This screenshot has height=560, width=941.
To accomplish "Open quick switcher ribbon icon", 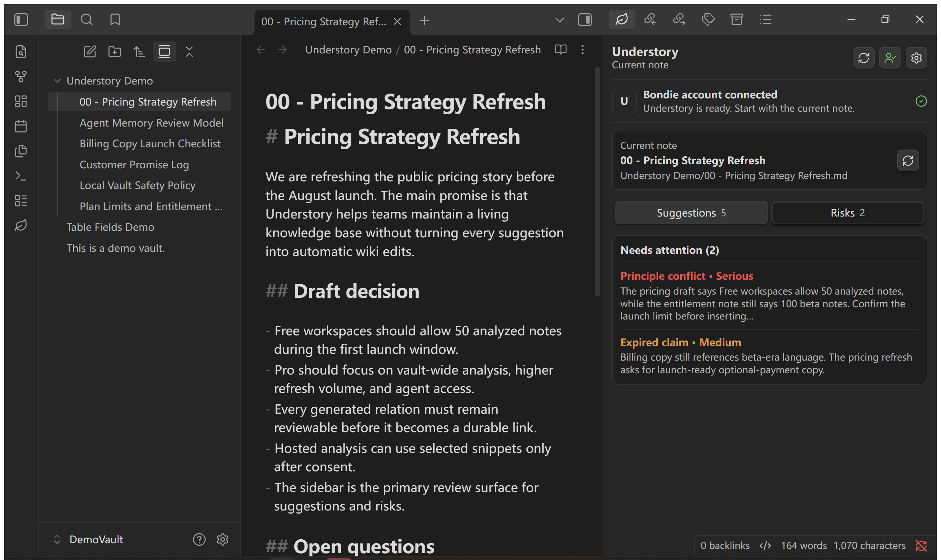I will click(21, 52).
